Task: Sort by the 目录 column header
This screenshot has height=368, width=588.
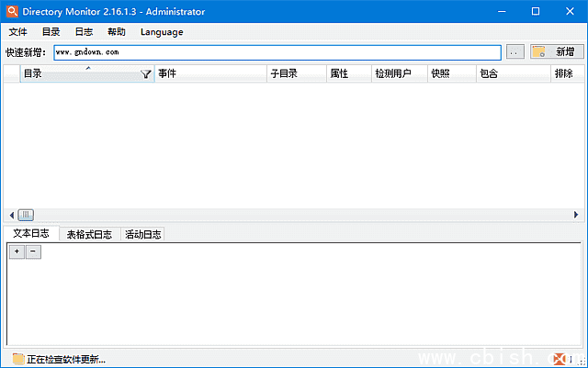Action: [87, 73]
